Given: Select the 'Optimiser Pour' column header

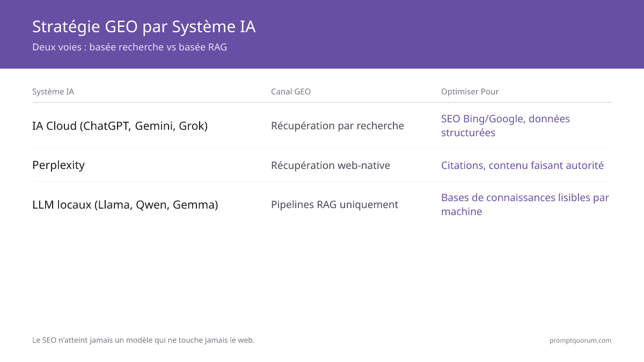Looking at the screenshot, I should [470, 92].
